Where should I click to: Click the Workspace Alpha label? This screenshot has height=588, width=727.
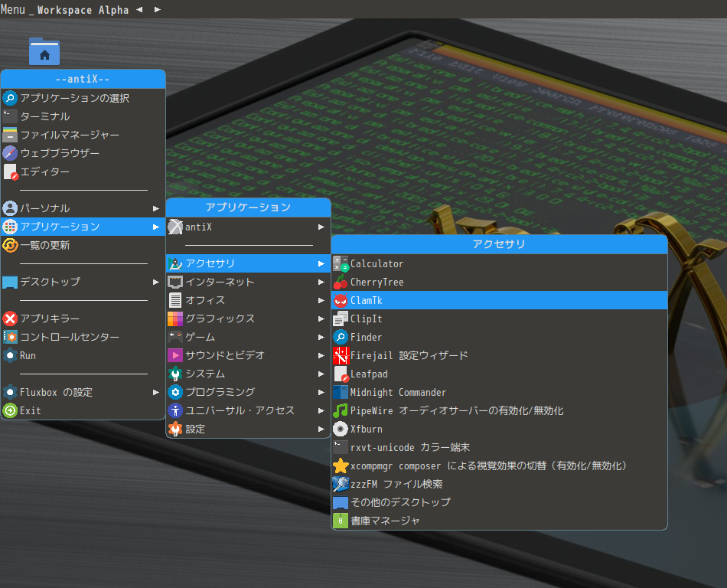point(83,10)
